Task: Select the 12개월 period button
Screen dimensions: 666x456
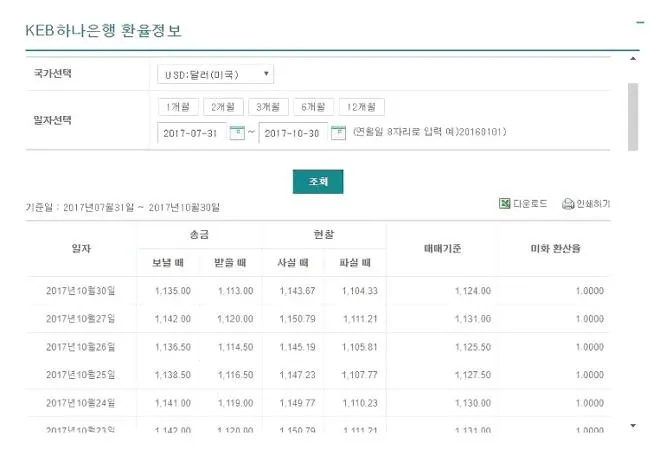Action: (361, 107)
